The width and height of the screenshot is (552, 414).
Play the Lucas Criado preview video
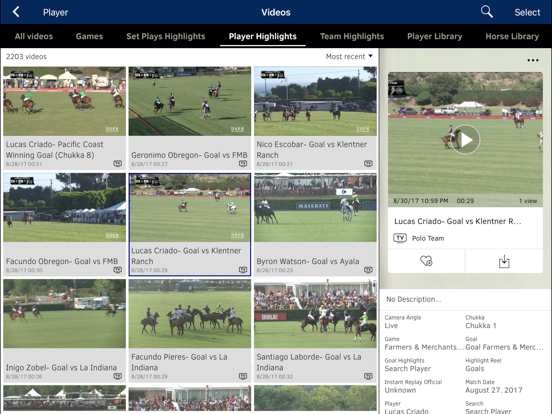pyautogui.click(x=465, y=140)
